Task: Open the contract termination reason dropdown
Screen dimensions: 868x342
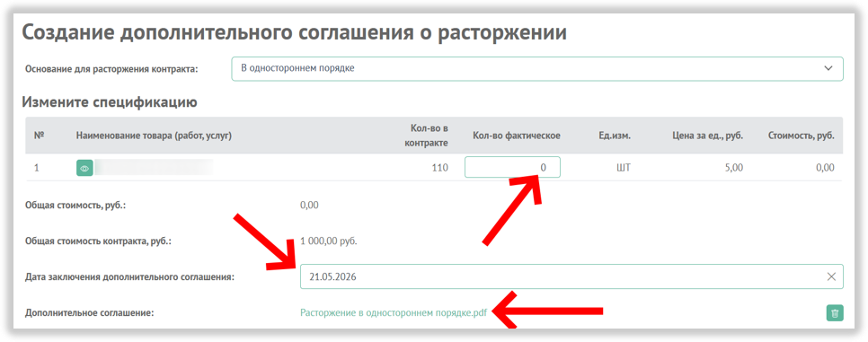Action: (537, 68)
